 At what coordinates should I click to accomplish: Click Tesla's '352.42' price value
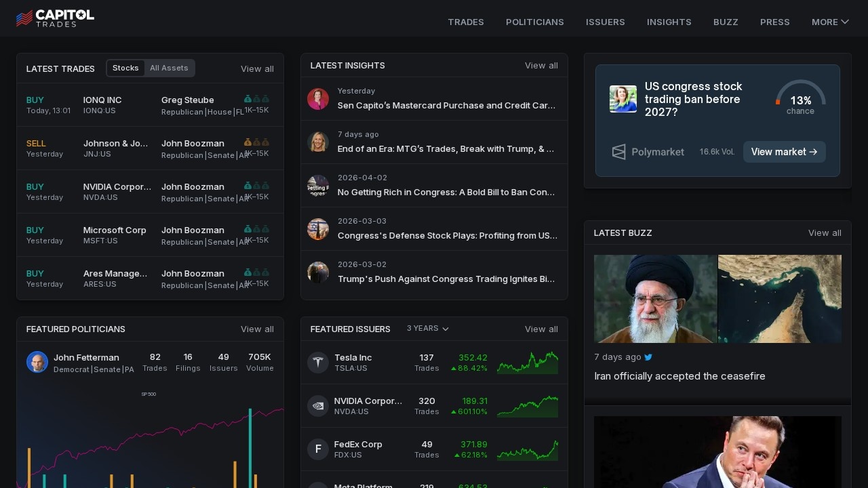(x=473, y=357)
